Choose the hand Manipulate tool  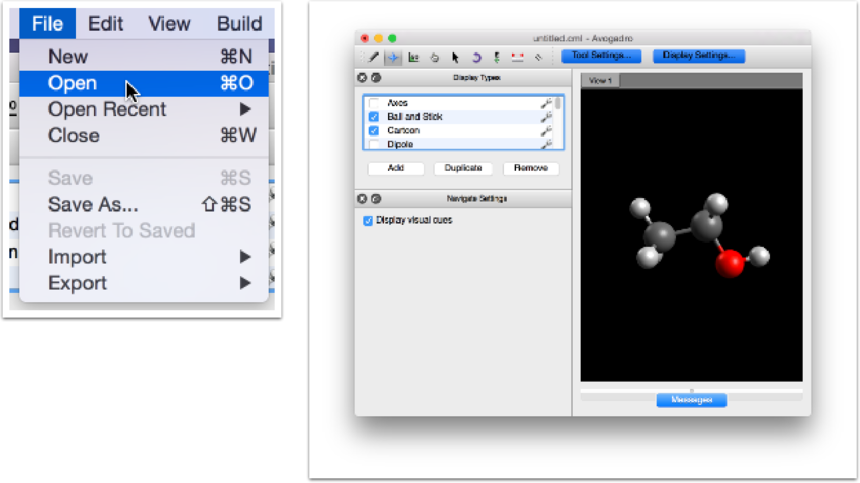pyautogui.click(x=435, y=57)
